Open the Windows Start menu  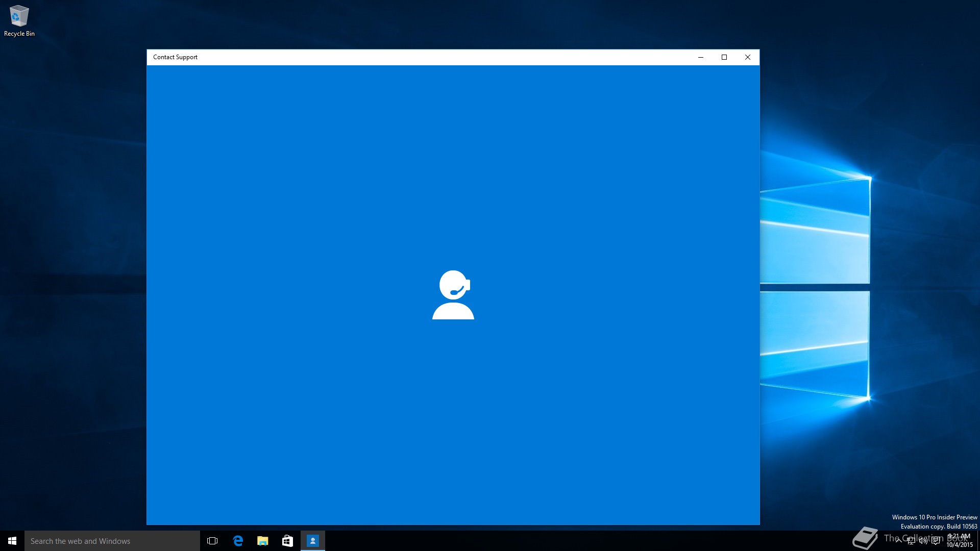12,541
